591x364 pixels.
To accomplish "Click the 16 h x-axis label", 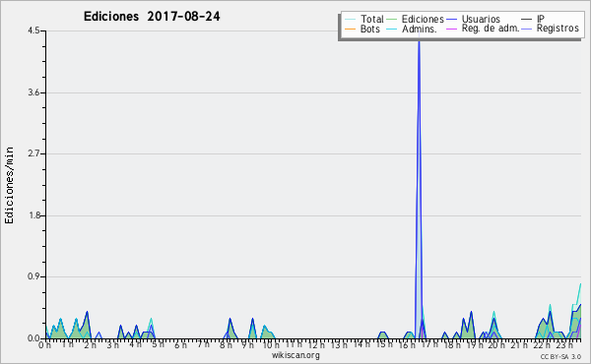I will [406, 344].
